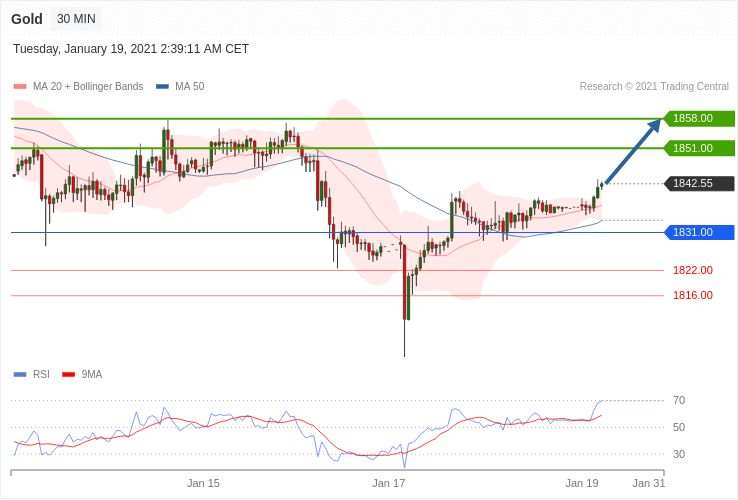Click the 1851.00 resistance price tag
The image size is (738, 500).
click(x=699, y=148)
